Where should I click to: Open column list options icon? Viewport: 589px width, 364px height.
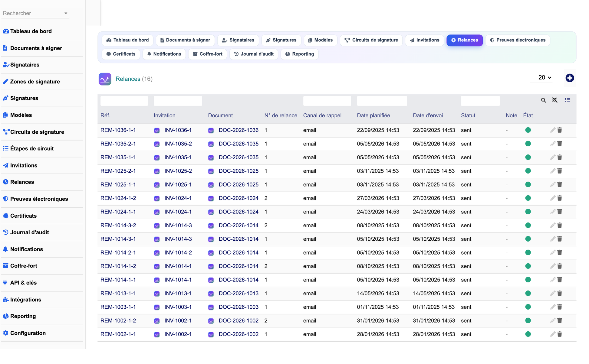[568, 100]
